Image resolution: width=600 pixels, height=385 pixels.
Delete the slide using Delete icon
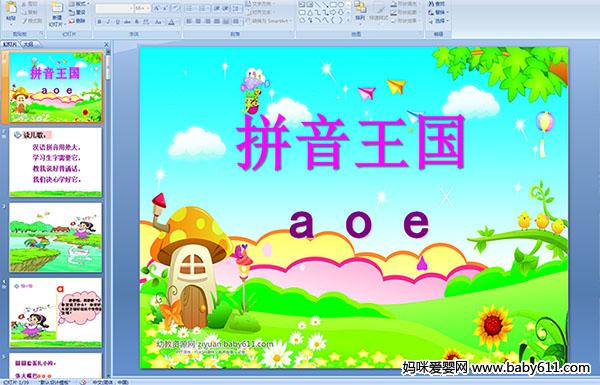click(x=72, y=21)
